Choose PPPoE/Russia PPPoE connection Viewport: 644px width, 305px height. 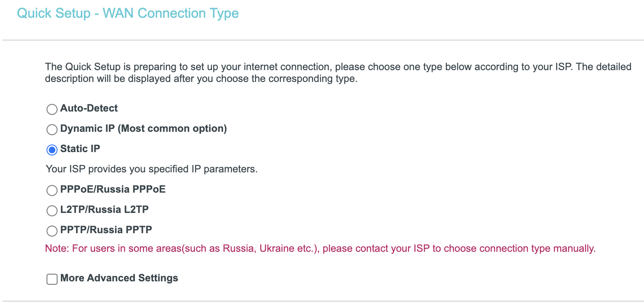tap(52, 190)
